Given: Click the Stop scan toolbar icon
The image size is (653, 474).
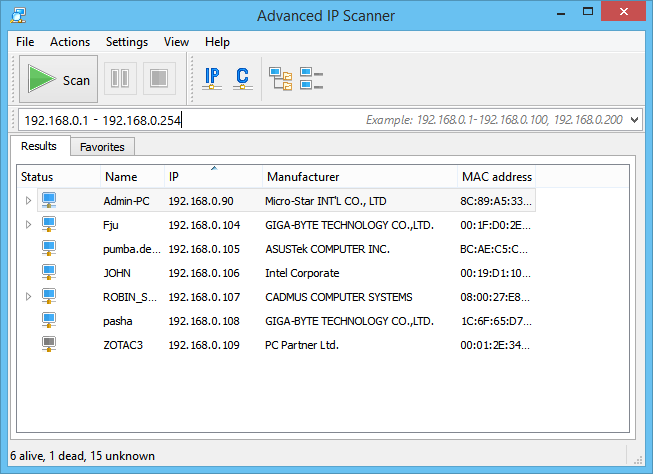Looking at the screenshot, I should (158, 79).
